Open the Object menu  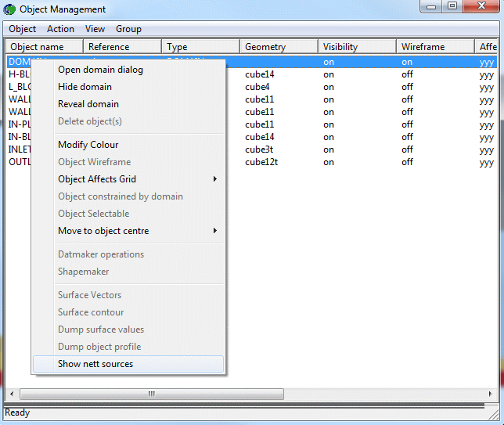tap(22, 29)
